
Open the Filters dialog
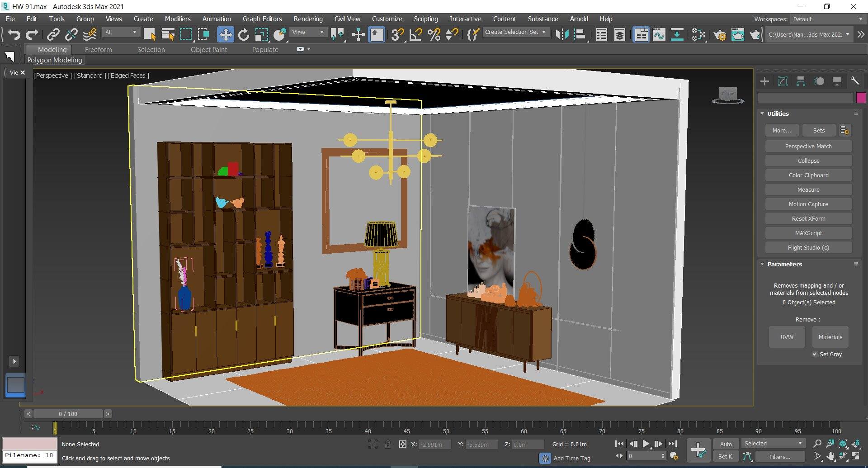point(780,456)
